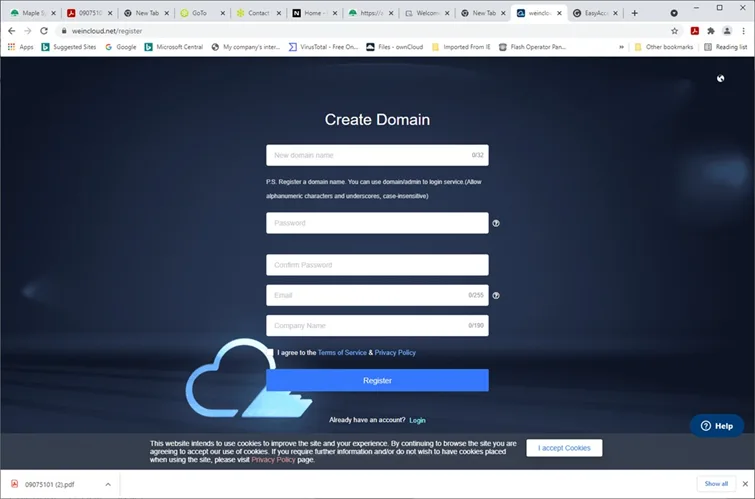Open the Other bookmarks folder
755x499 pixels.
[x=664, y=47]
